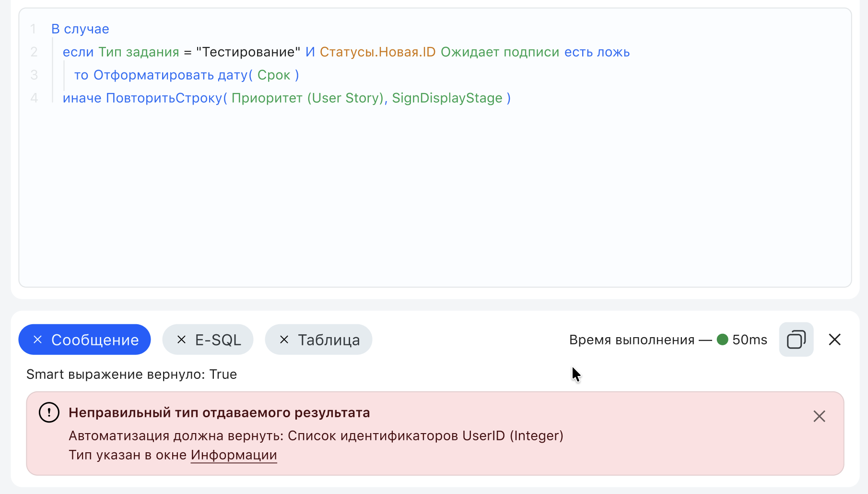
Task: Click the copy result icon
Action: (796, 340)
